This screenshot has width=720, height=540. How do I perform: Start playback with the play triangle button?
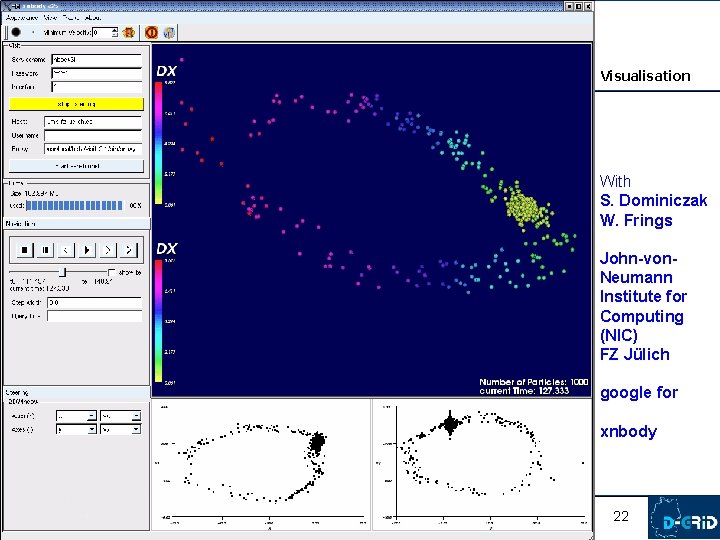point(87,250)
